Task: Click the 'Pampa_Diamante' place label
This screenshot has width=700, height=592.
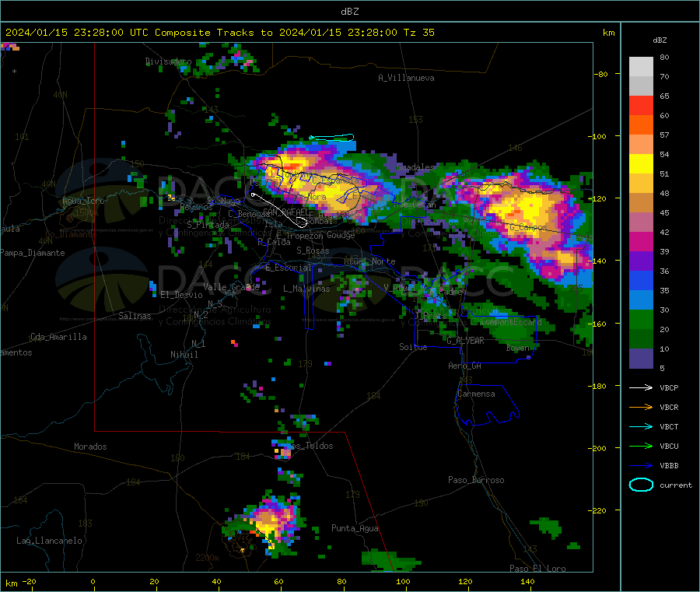Action: pos(32,253)
